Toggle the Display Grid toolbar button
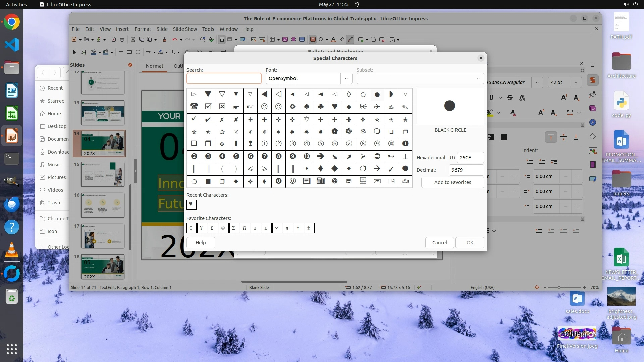This screenshot has width=644, height=362. click(x=222, y=40)
